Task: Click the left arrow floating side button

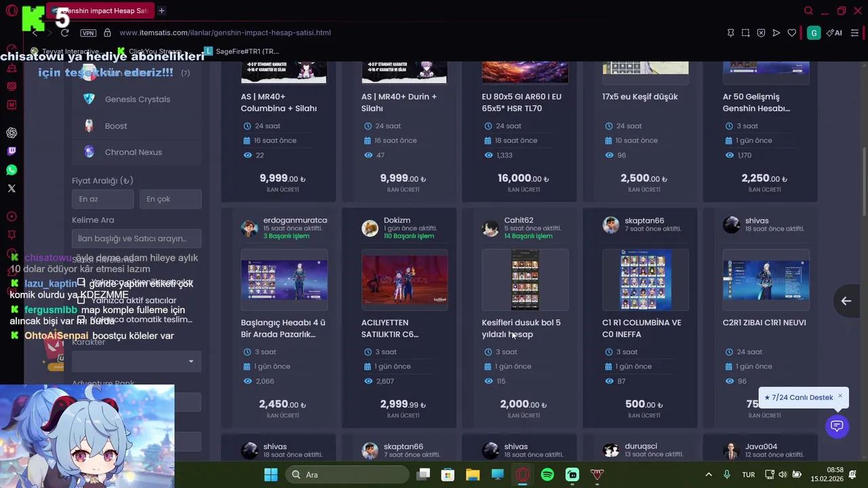Action: (846, 301)
